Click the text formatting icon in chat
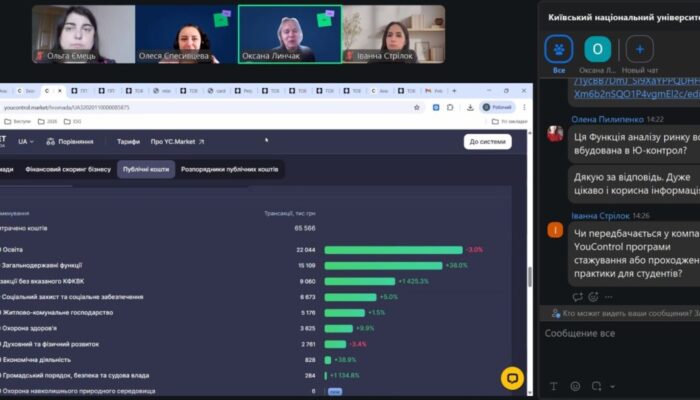 552,386
